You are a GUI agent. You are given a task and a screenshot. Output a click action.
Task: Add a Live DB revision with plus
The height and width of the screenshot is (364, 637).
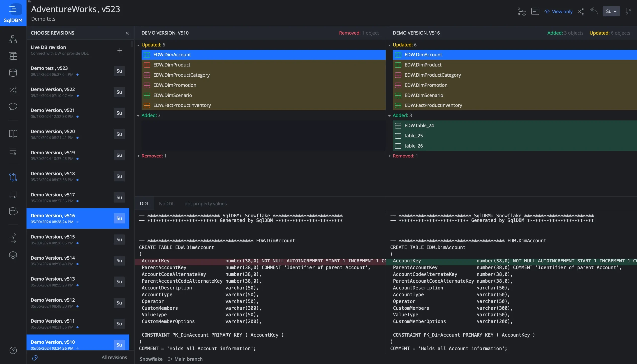[120, 50]
